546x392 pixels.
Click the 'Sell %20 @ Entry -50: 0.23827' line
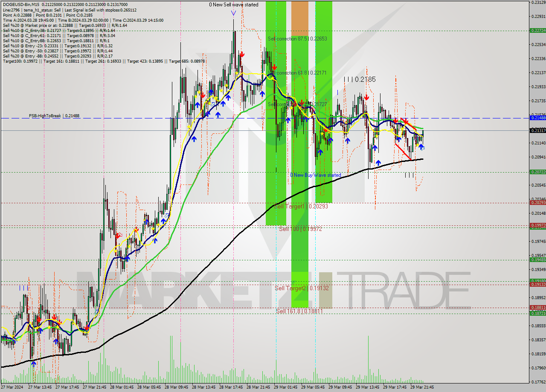tap(58, 51)
